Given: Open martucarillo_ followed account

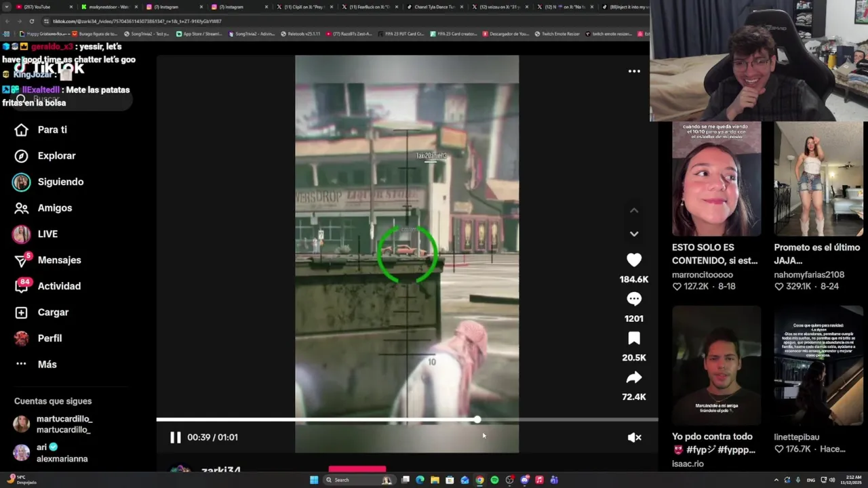Looking at the screenshot, I should (x=53, y=424).
